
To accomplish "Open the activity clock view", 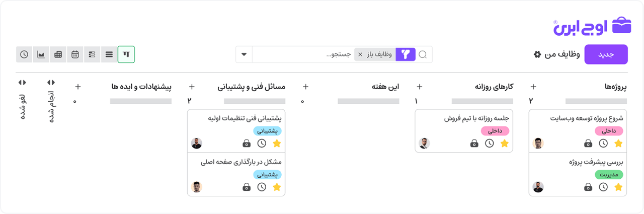I will tap(25, 54).
